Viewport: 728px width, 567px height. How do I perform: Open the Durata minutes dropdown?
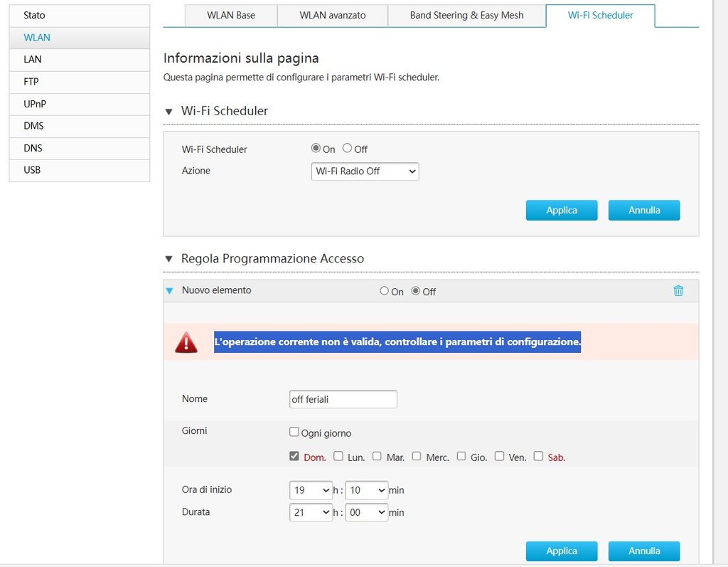click(366, 512)
